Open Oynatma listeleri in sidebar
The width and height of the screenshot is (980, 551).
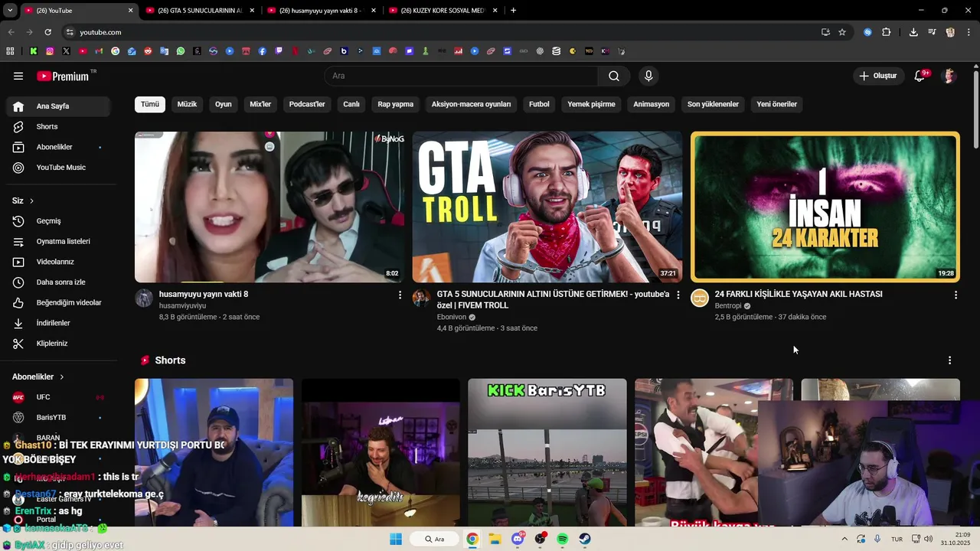pyautogui.click(x=58, y=241)
